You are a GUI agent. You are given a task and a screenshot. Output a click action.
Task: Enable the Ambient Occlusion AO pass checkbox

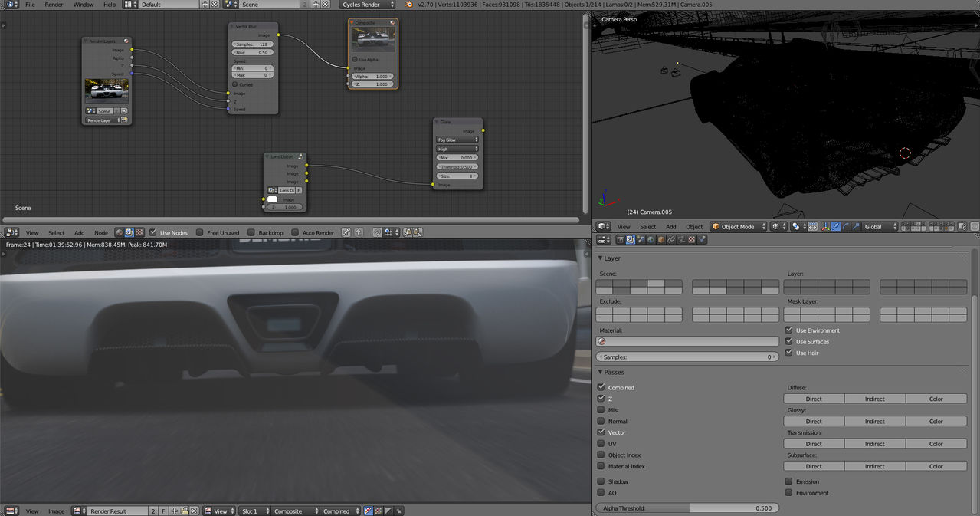[x=601, y=493]
